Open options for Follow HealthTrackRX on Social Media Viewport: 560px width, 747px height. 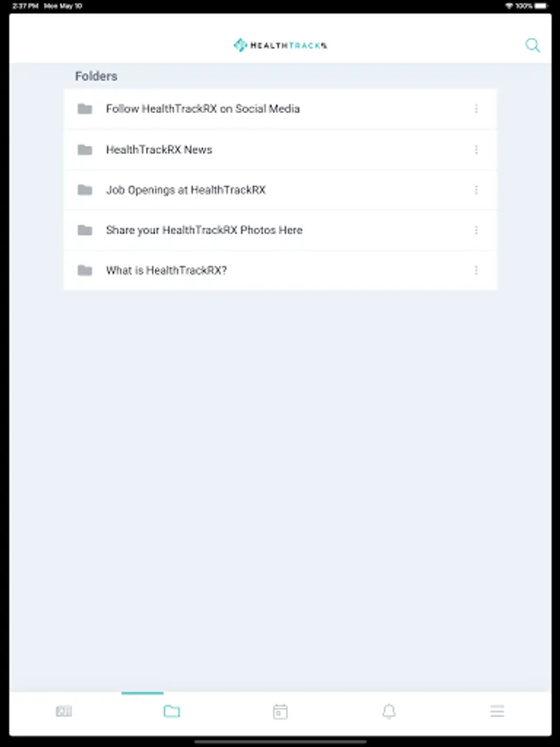click(x=476, y=109)
